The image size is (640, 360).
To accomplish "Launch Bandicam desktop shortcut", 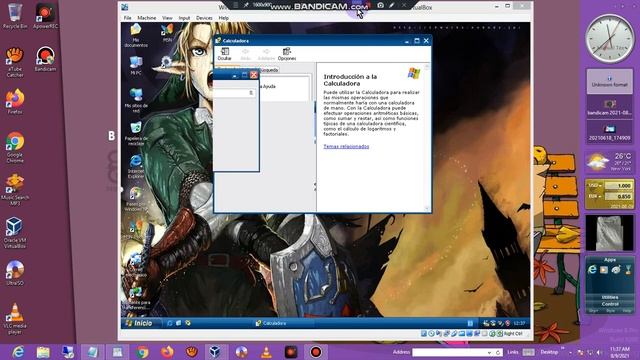I will coord(45,59).
